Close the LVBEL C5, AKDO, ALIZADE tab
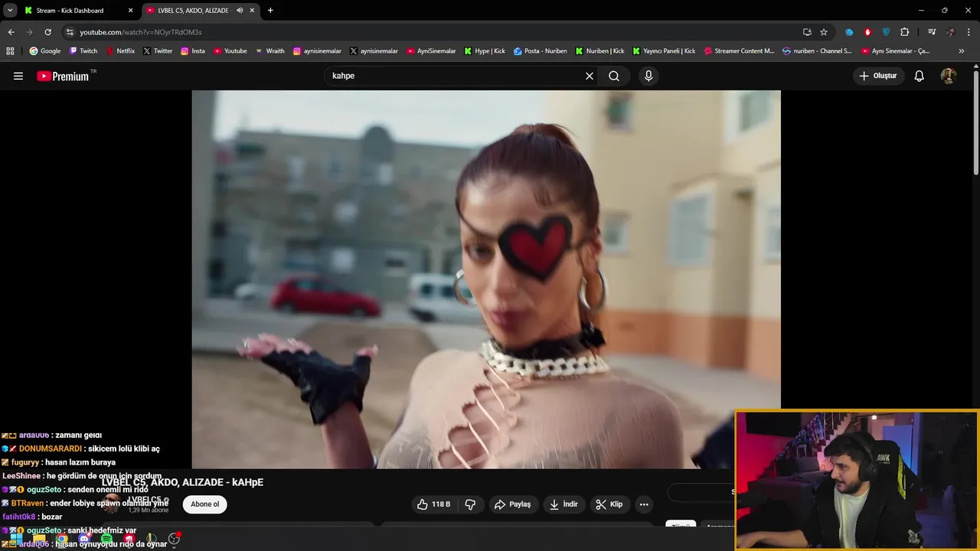Screen dimensions: 980x551 pos(252,11)
